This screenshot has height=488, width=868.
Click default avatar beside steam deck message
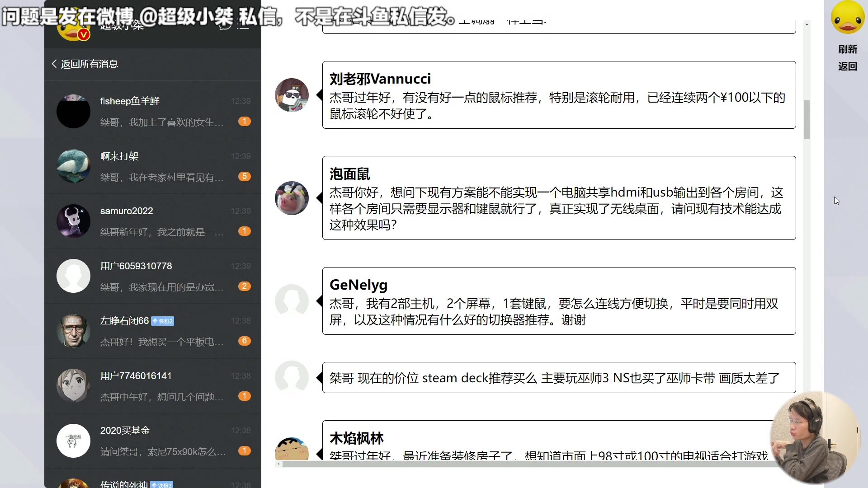coord(292,378)
